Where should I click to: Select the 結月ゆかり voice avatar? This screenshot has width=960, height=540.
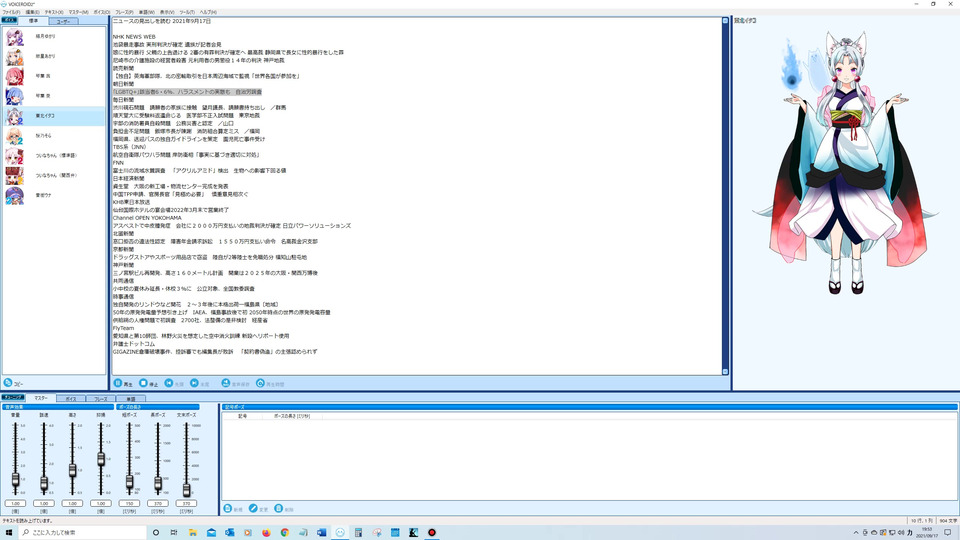(x=15, y=37)
